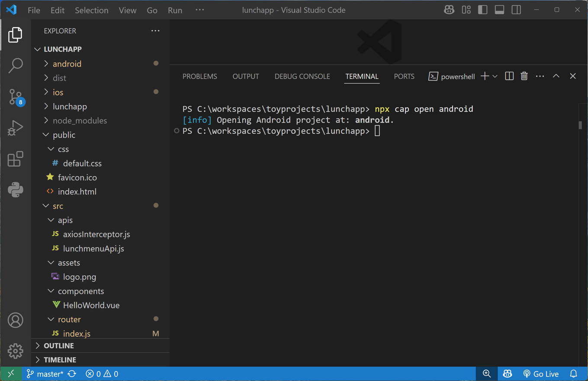Image resolution: width=588 pixels, height=381 pixels.
Task: Open panel Views and More Actions ellipsis
Action: [x=540, y=76]
